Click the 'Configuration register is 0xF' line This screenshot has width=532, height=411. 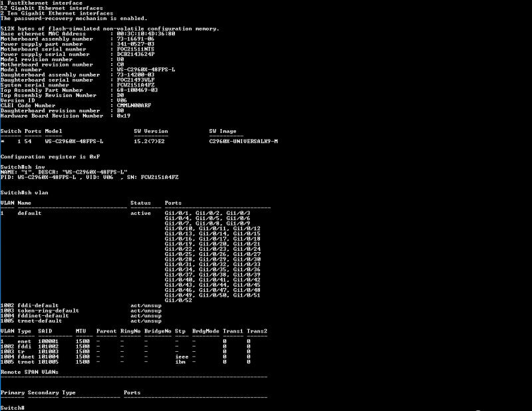click(50, 156)
